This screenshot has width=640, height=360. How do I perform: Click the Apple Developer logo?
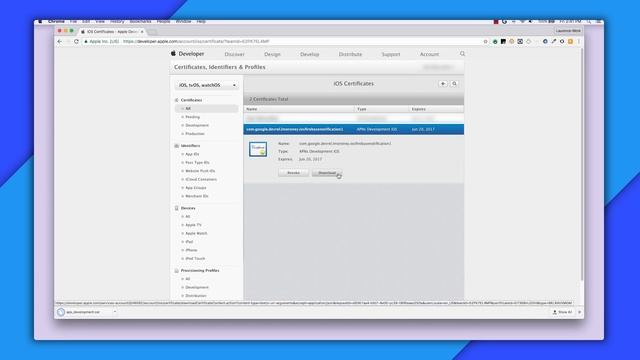(187, 53)
